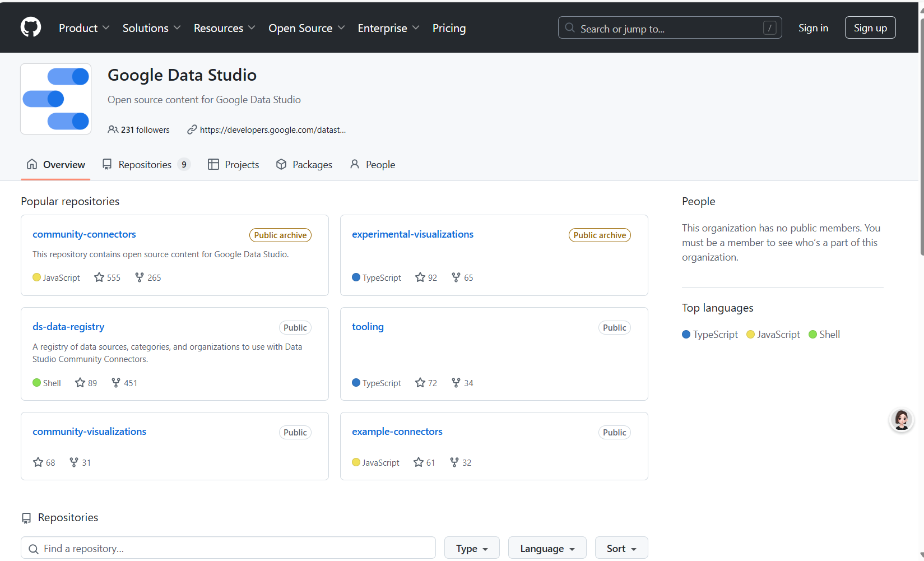924x561 pixels.
Task: Click the star icon on example-connectors
Action: [419, 462]
